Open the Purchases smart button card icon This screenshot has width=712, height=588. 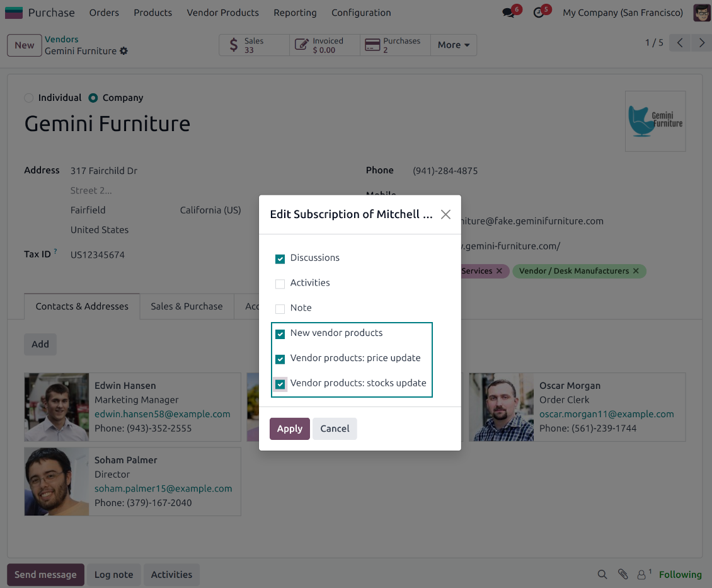point(372,45)
